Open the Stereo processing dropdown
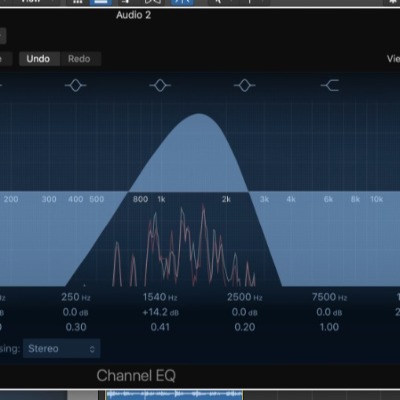This screenshot has height=400, width=400. click(x=61, y=349)
